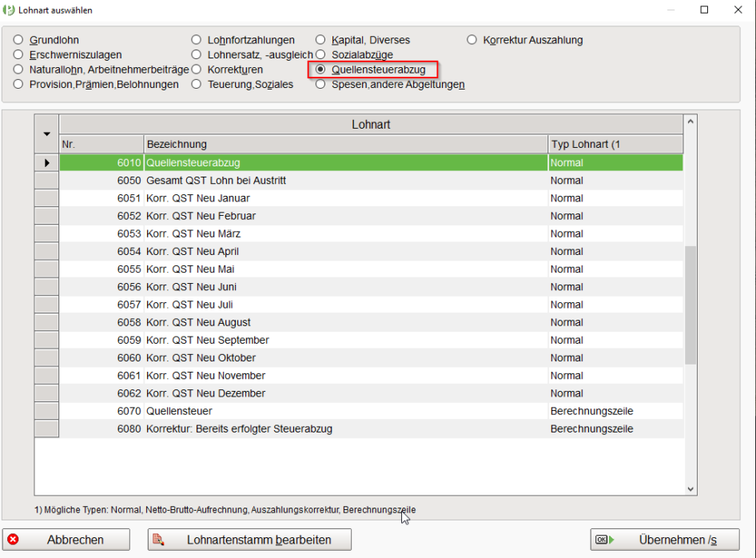756x558 pixels.
Task: Click the vertical scrollbar thumb of the list
Action: coord(690,305)
